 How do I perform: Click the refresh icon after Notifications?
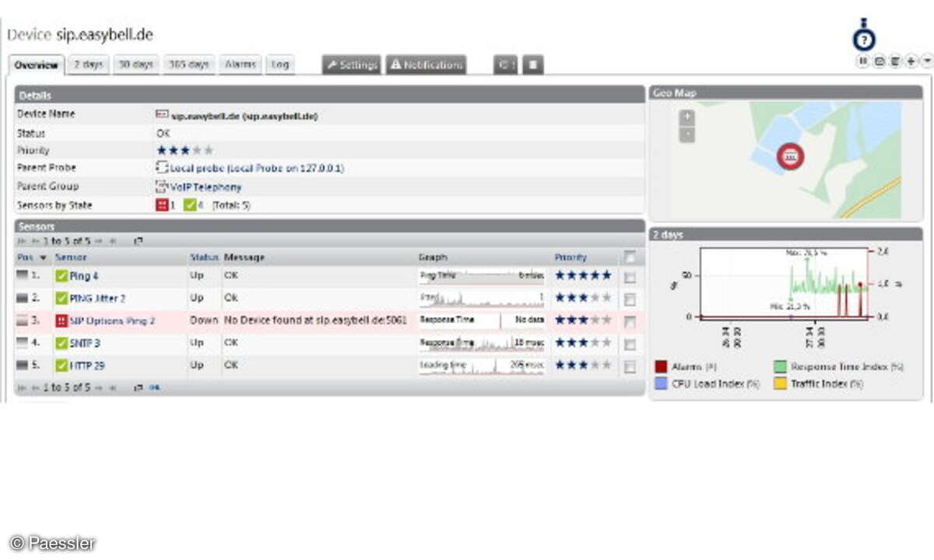[505, 65]
